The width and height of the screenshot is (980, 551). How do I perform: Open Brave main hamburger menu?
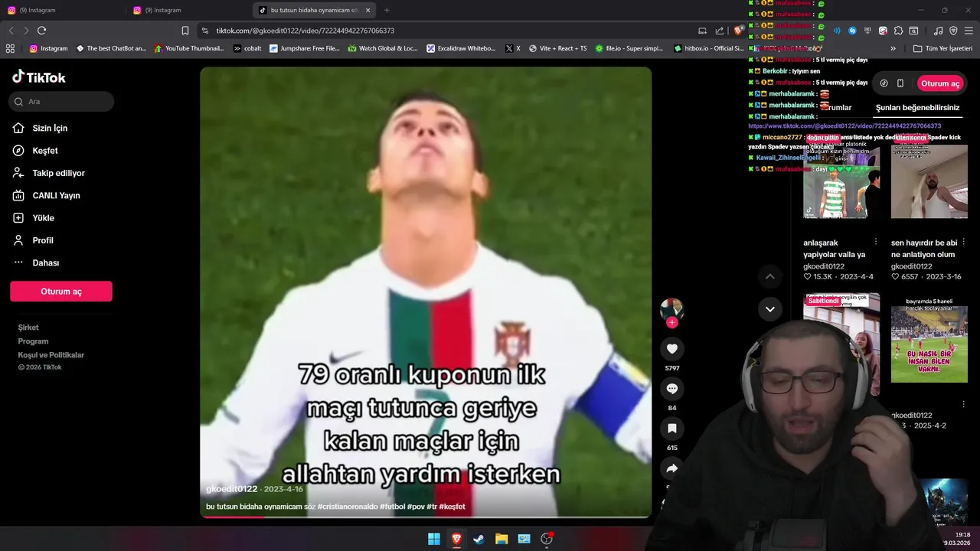click(969, 31)
